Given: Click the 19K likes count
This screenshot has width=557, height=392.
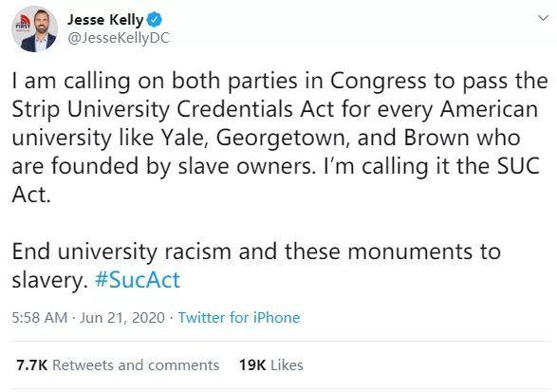Looking at the screenshot, I should (252, 365).
